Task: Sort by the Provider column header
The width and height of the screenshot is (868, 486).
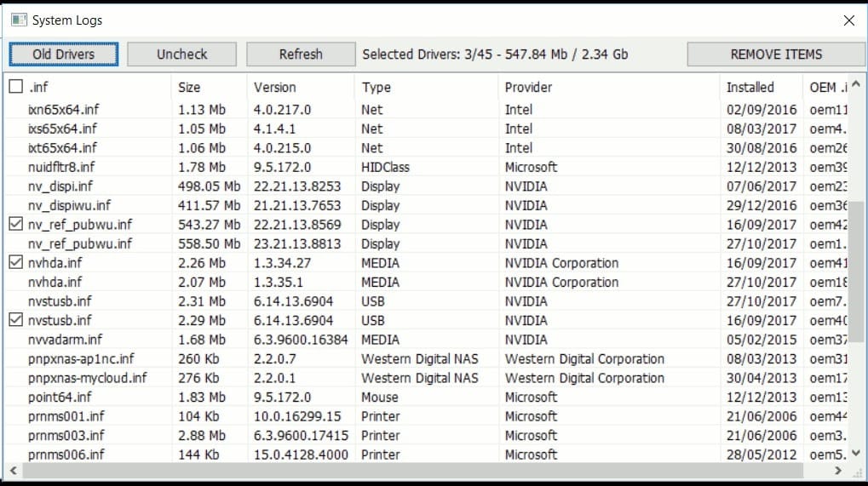Action: pos(528,87)
